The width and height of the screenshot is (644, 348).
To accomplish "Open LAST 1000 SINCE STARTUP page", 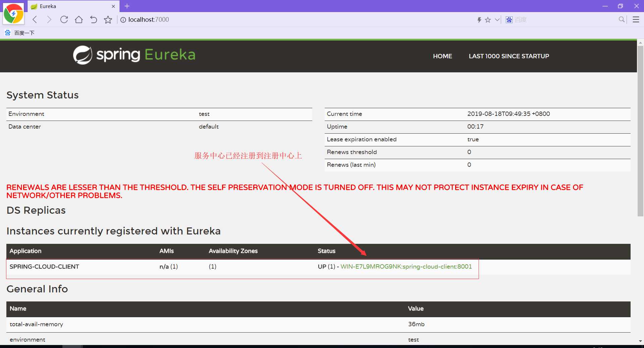I will pos(509,56).
